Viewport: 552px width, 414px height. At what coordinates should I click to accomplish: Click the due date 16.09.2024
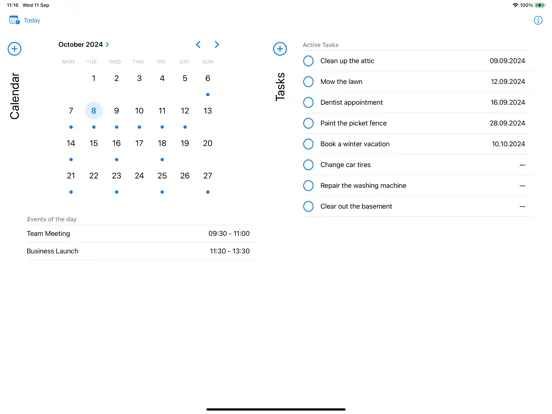click(x=508, y=102)
